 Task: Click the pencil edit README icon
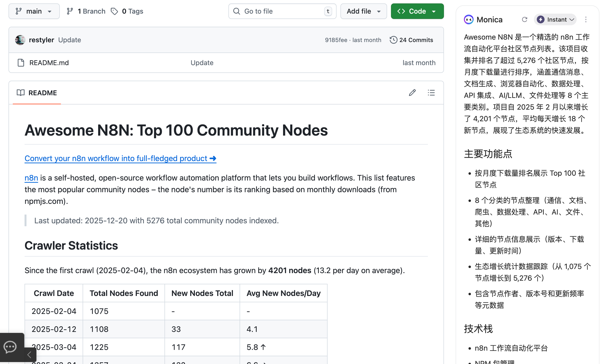412,93
